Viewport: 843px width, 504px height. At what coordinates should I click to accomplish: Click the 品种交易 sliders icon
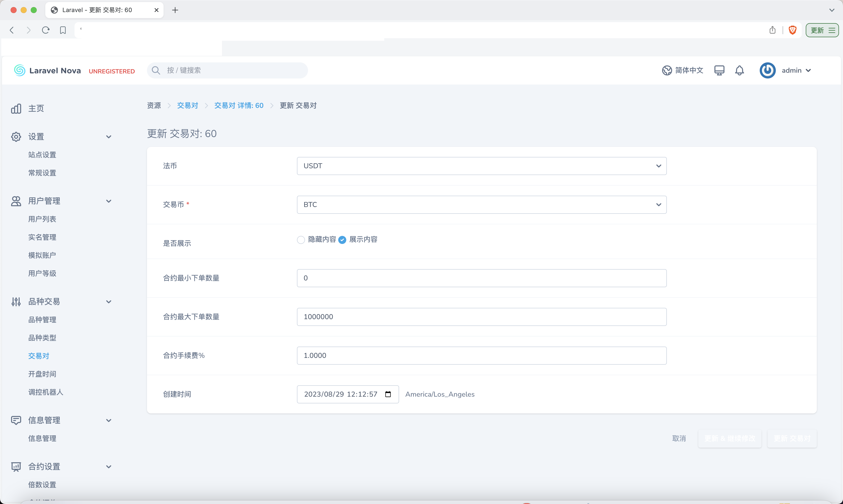click(16, 302)
